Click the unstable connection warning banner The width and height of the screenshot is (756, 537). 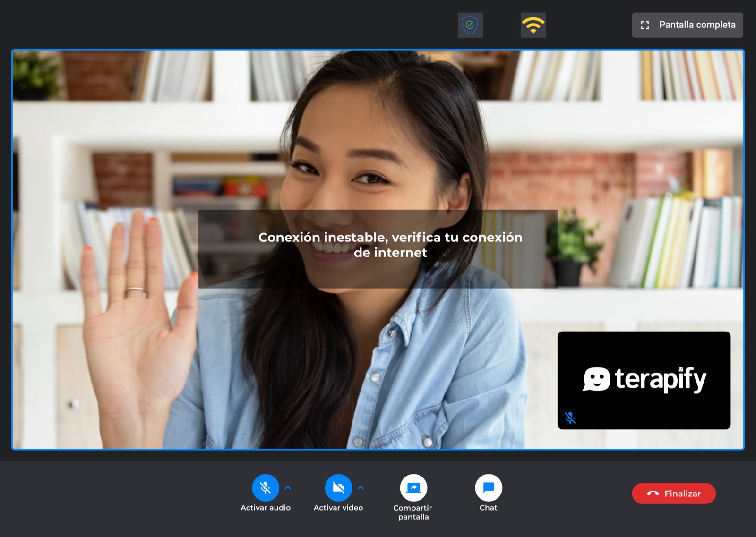pyautogui.click(x=378, y=249)
